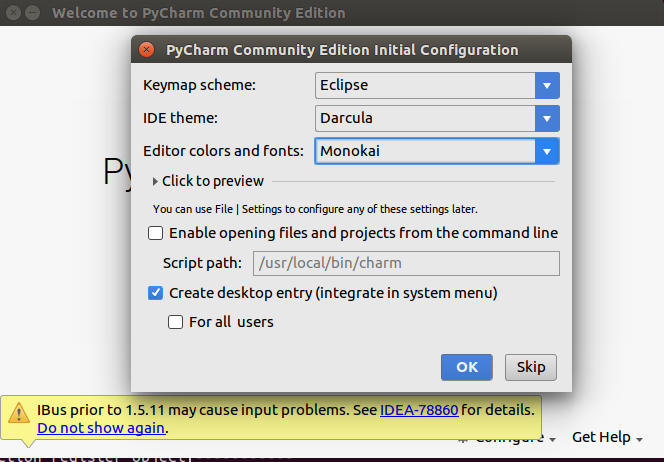664x462 pixels.
Task: Enable opening files from the command line
Action: pyautogui.click(x=155, y=233)
